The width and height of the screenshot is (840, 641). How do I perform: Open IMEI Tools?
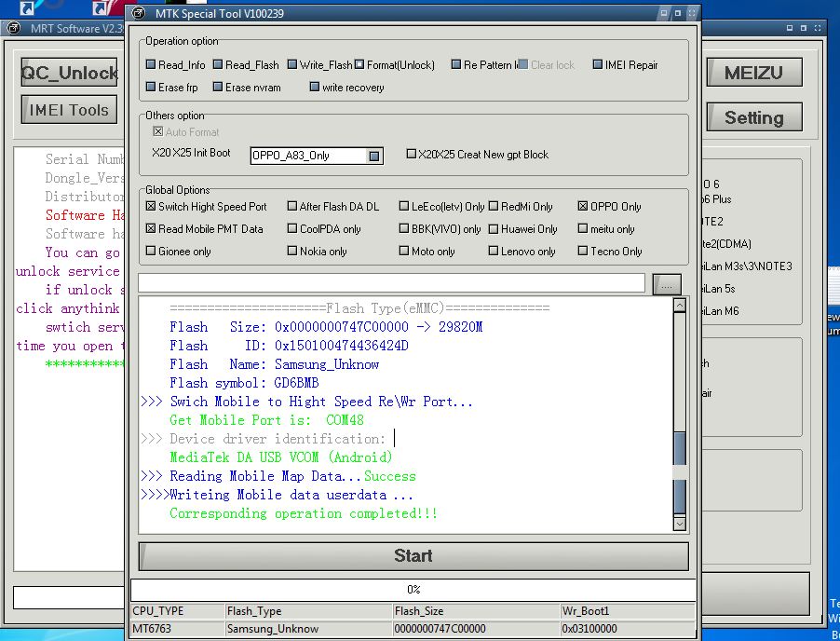(x=69, y=110)
